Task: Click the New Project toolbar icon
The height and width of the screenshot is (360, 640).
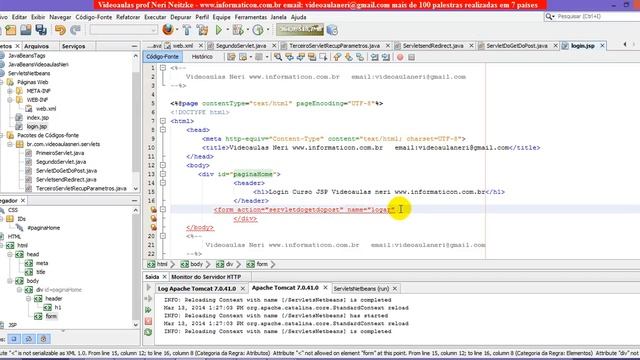Action: (x=11, y=30)
